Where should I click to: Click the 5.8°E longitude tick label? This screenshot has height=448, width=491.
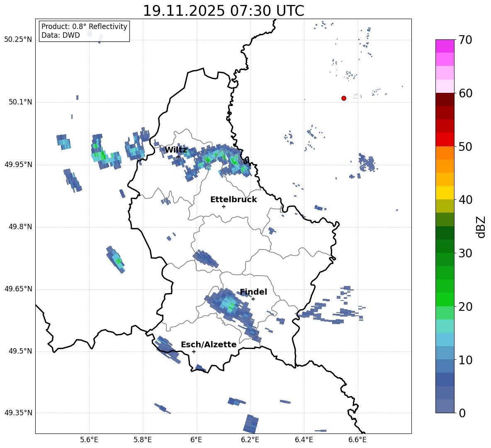pyautogui.click(x=143, y=440)
